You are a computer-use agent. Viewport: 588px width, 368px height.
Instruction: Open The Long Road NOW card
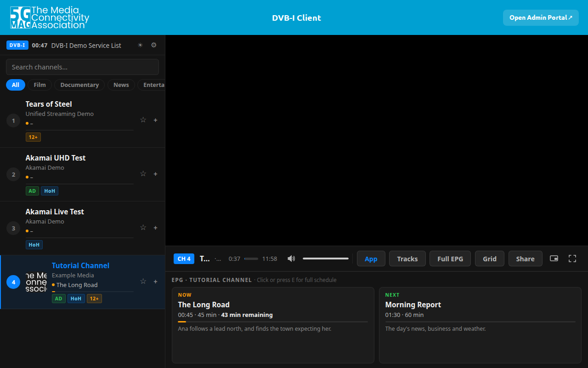coord(273,325)
